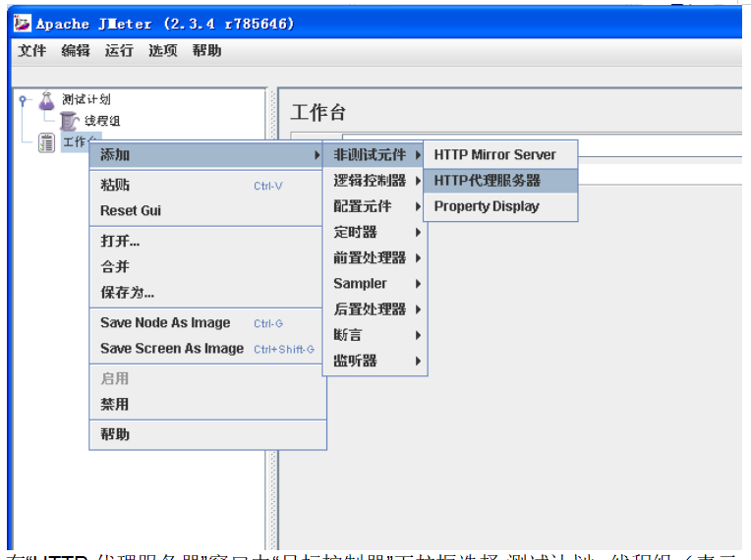The height and width of the screenshot is (560, 751).
Task: Select 测试计划 tree node
Action: (x=87, y=99)
